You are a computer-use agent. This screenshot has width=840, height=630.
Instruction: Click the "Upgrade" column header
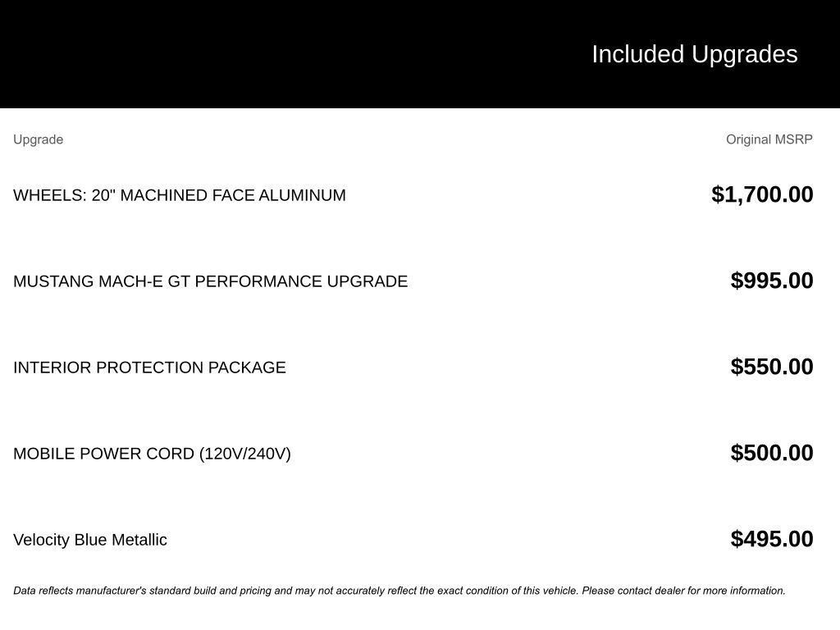point(38,139)
